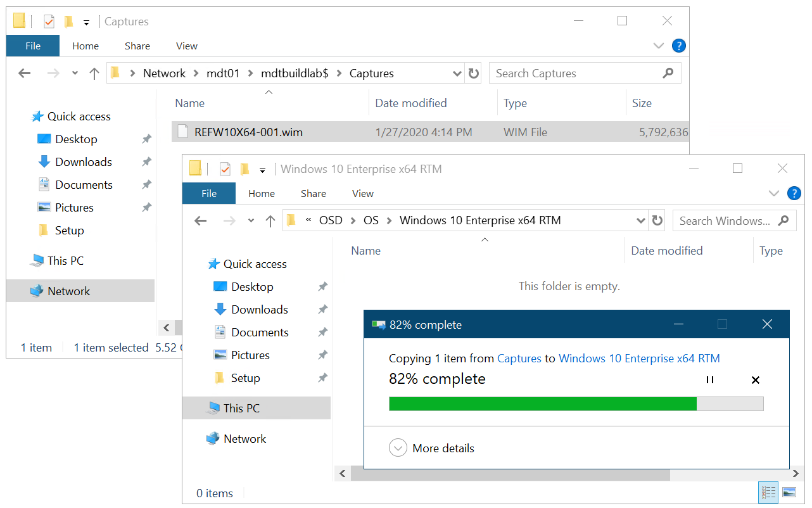Click Properties icon in Captures quick access toolbar
Screen dimensions: 812x508
[49, 22]
